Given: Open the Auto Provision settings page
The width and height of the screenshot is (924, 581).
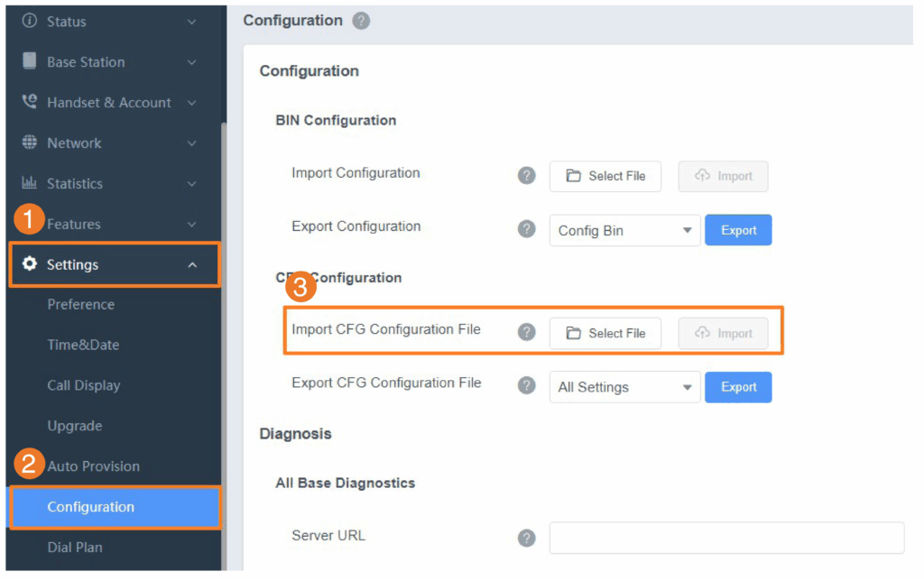Looking at the screenshot, I should (94, 466).
